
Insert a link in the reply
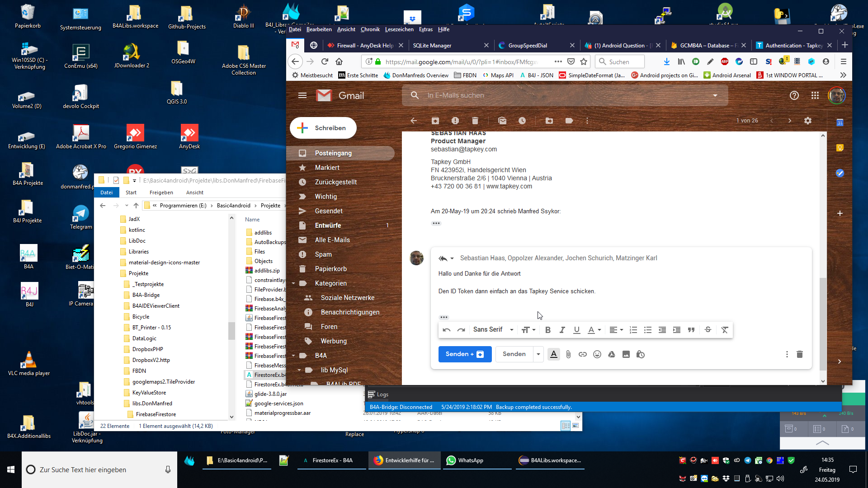583,355
